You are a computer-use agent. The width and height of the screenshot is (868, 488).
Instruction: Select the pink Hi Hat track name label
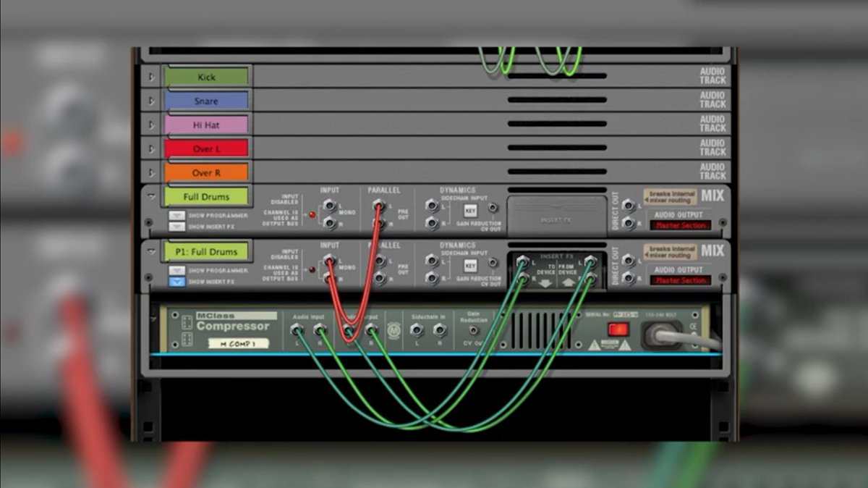(x=206, y=125)
